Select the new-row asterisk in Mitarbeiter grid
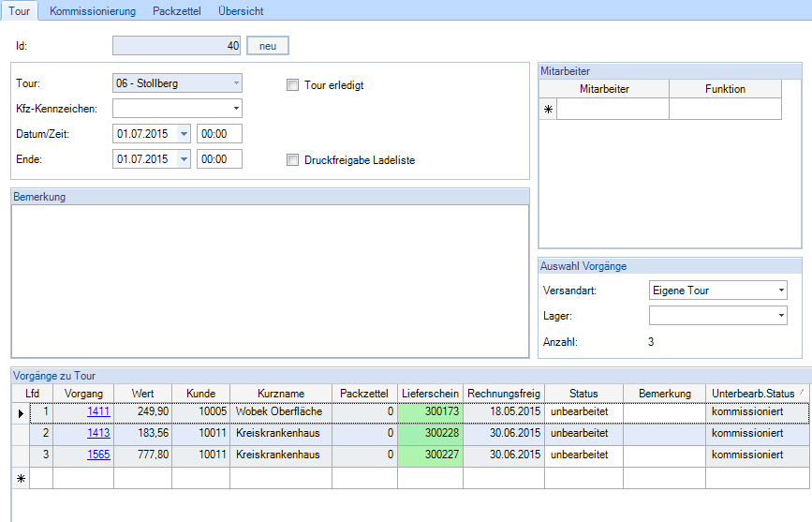Image resolution: width=812 pixels, height=522 pixels. 548,110
